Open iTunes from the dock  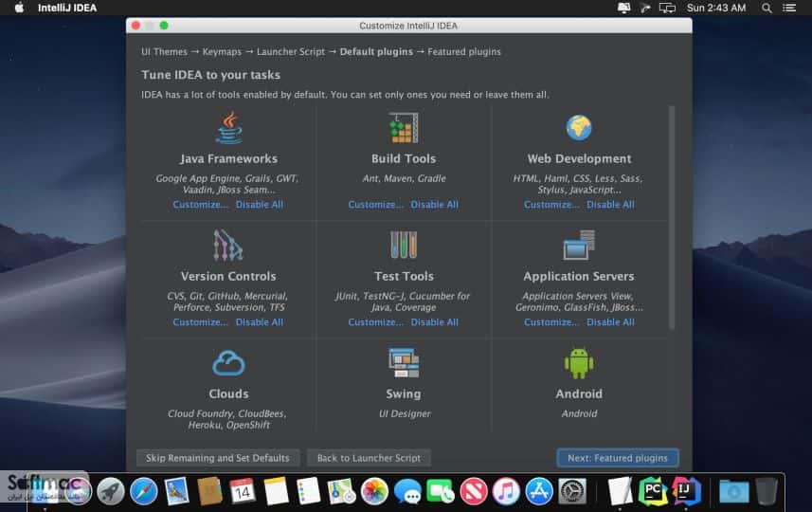(x=506, y=491)
